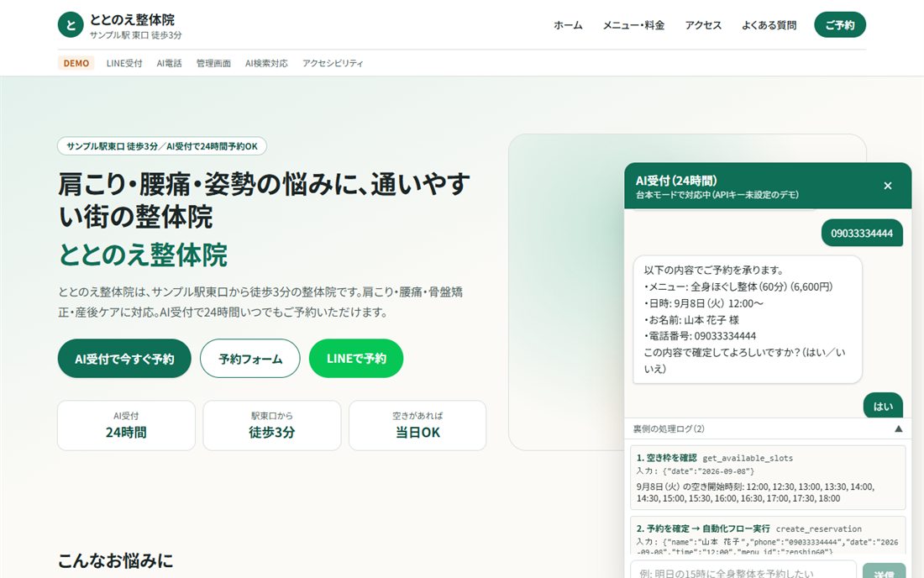The width and height of the screenshot is (924, 578).
Task: Click the サンプル駅 東口 徒歩3分 subtitle
Action: coord(135,35)
